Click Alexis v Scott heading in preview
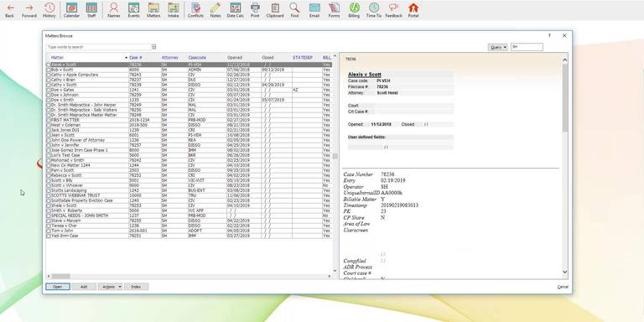 point(364,75)
